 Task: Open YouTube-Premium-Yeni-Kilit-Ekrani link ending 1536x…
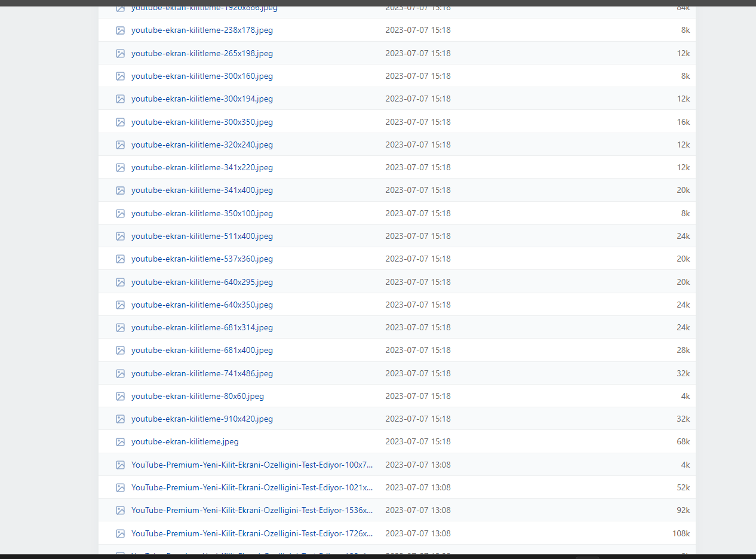[252, 510]
